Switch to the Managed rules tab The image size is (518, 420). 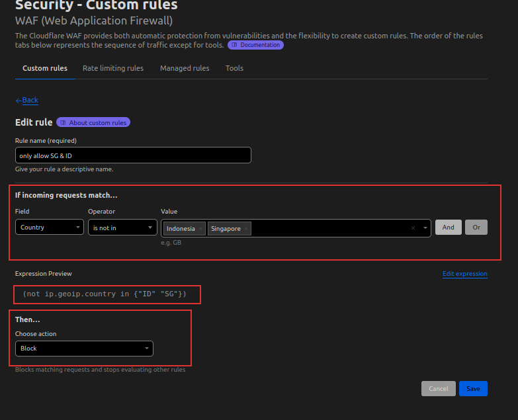click(185, 68)
